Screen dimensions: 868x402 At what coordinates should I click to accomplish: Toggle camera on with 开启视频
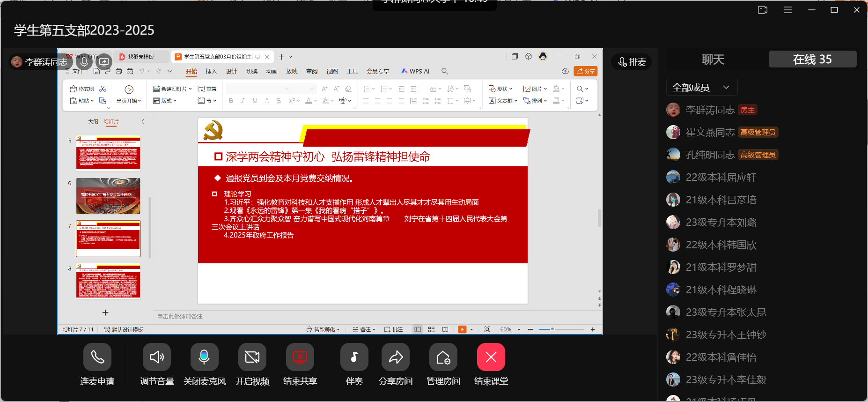coord(252,357)
